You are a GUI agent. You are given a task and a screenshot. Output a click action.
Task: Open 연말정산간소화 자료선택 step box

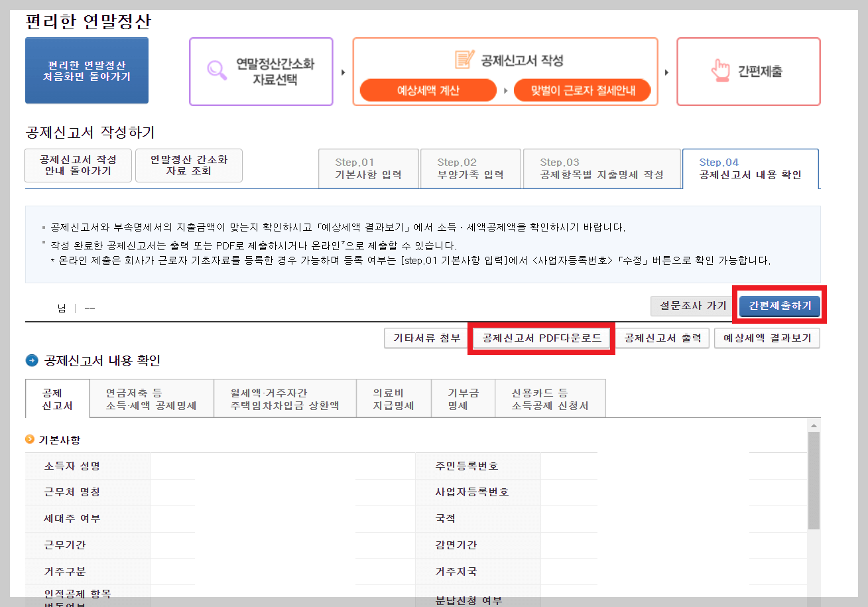click(x=261, y=72)
